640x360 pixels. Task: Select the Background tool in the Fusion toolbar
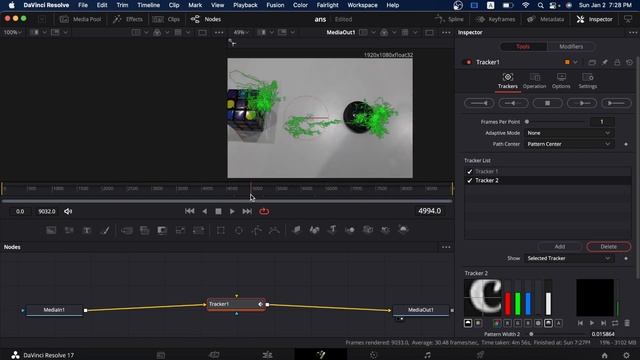[x=51, y=230]
